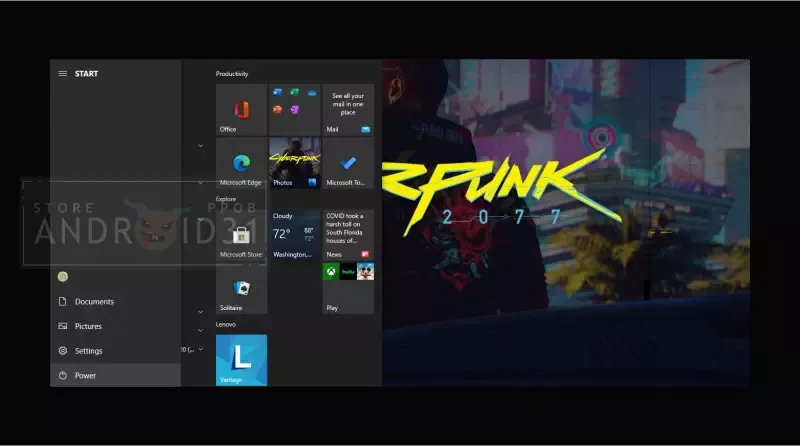Open the Cloudy 72° weather tile
Image resolution: width=800 pixels, height=446 pixels.
pyautogui.click(x=295, y=235)
